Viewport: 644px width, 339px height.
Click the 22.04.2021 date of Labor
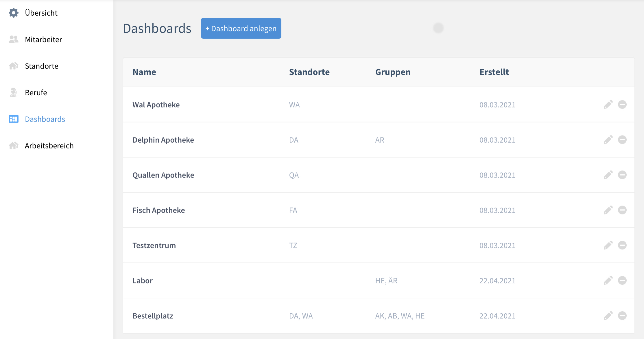[x=497, y=281]
